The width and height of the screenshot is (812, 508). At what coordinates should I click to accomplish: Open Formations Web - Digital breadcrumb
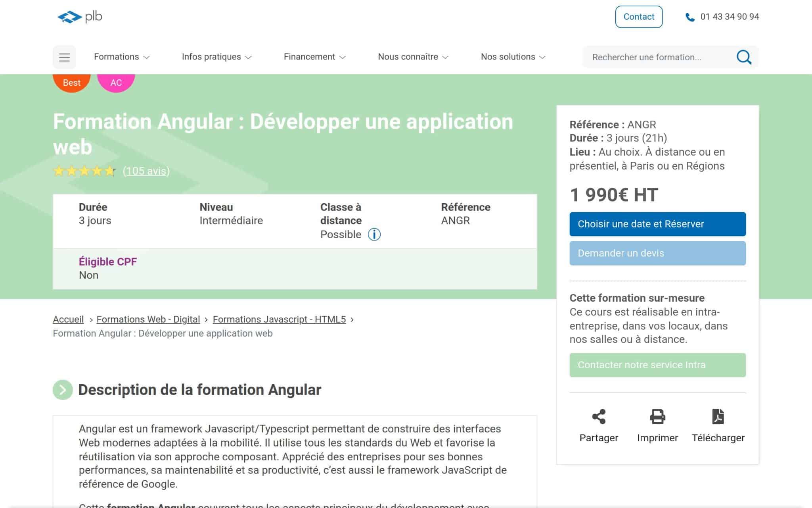pyautogui.click(x=148, y=319)
